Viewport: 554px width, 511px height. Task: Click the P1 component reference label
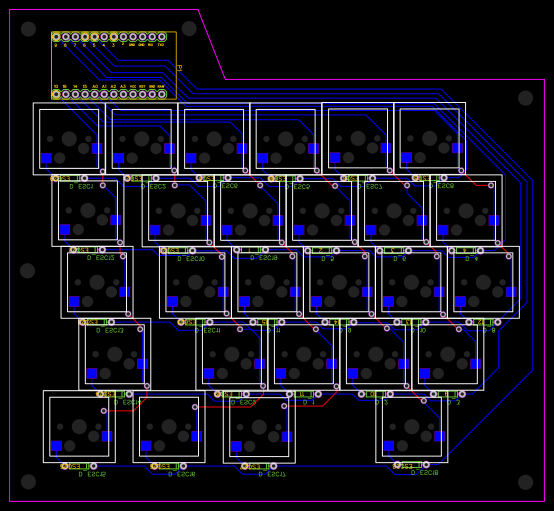point(179,68)
